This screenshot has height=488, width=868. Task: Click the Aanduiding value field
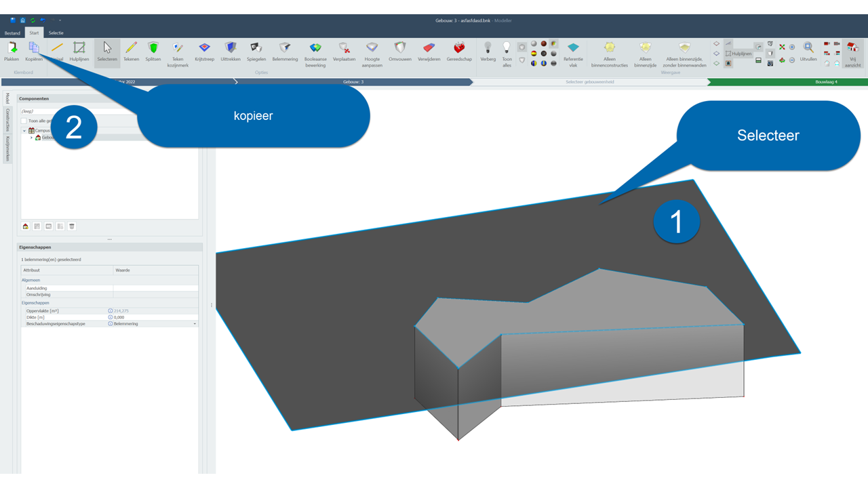pyautogui.click(x=156, y=288)
